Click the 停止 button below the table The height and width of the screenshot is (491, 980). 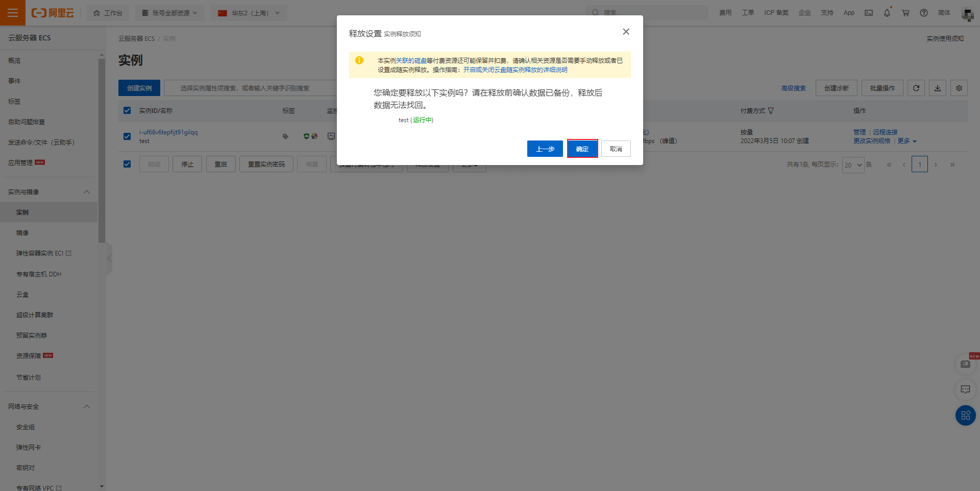(187, 164)
